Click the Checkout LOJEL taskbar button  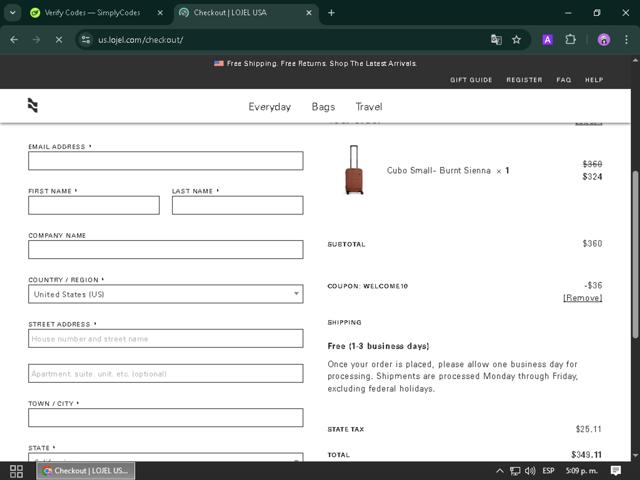(86, 471)
